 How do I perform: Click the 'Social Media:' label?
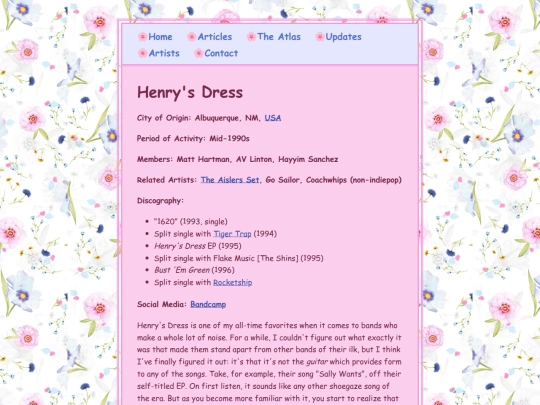pos(162,304)
